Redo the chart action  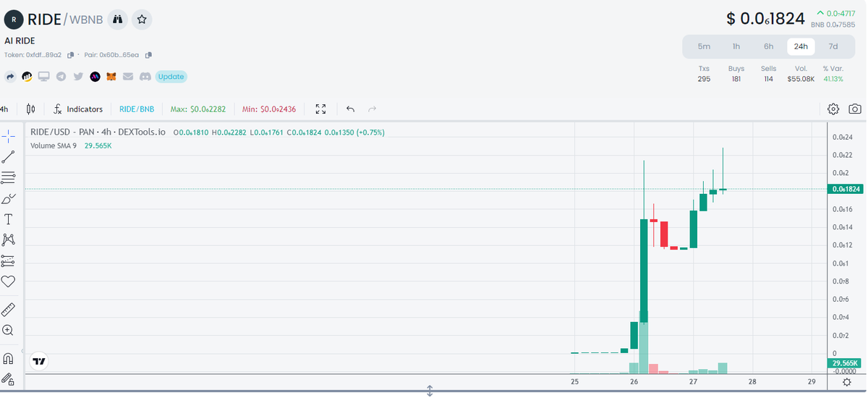(x=373, y=109)
